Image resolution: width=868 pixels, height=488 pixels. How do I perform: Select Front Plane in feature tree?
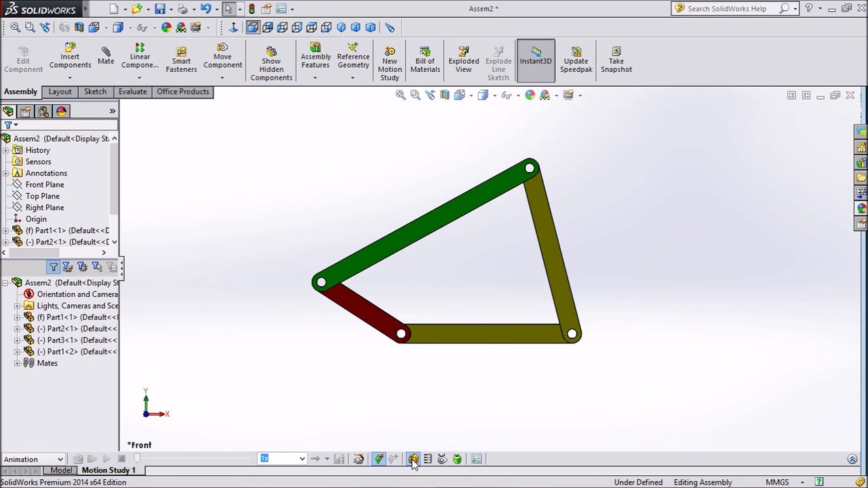pos(45,185)
